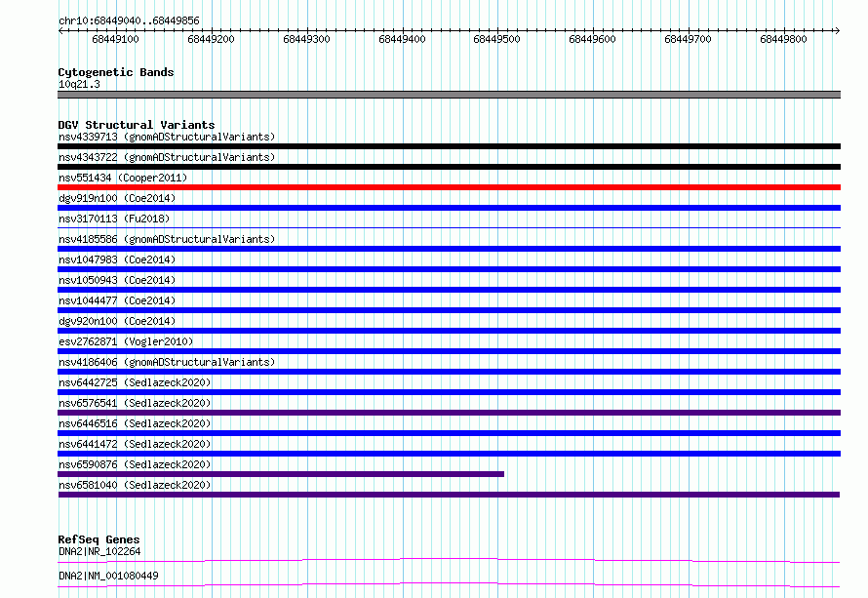
Task: Open variant nsv6442725 (Sedlazeck2020) label
Action: 135,382
